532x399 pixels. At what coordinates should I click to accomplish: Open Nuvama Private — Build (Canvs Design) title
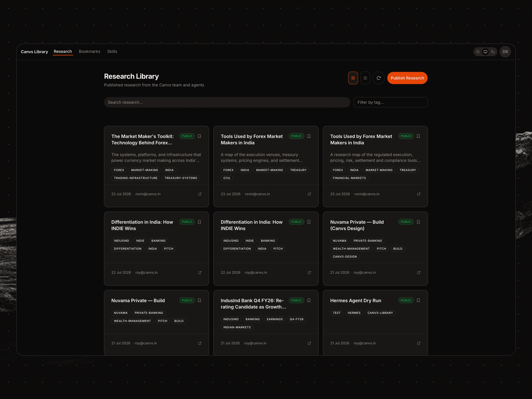357,225
